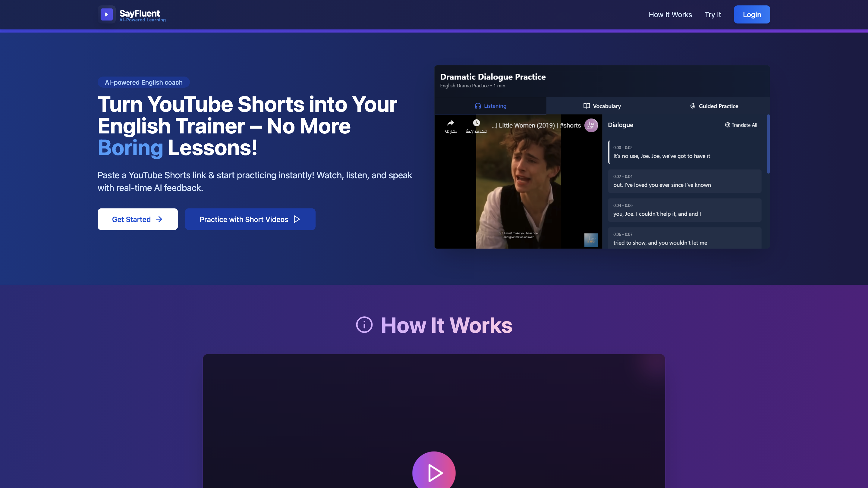This screenshot has width=868, height=488.
Task: Open the Vocabulary tab
Action: click(602, 106)
